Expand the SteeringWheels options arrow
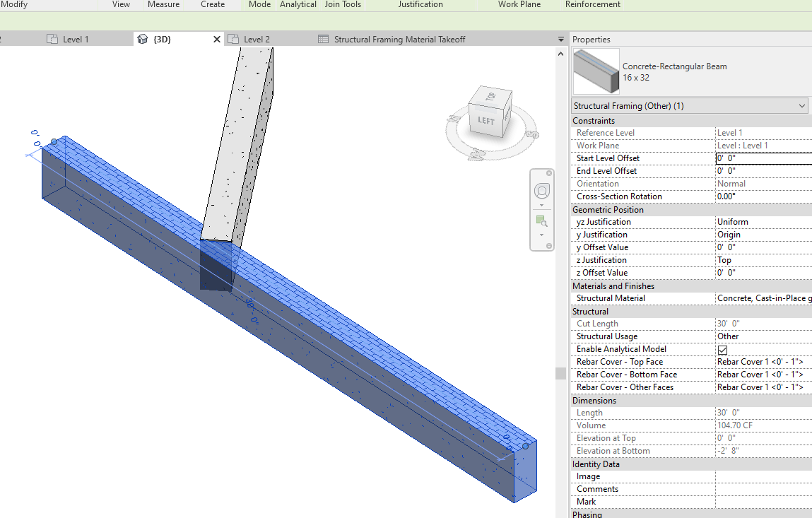Screen dimensions: 812x518 click(541, 205)
